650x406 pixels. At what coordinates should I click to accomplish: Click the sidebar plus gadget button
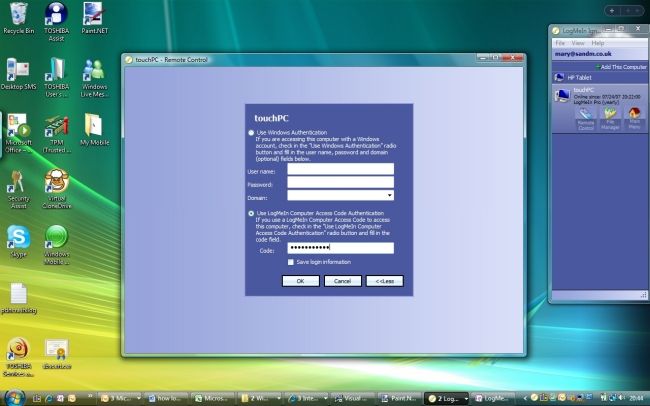[x=612, y=11]
